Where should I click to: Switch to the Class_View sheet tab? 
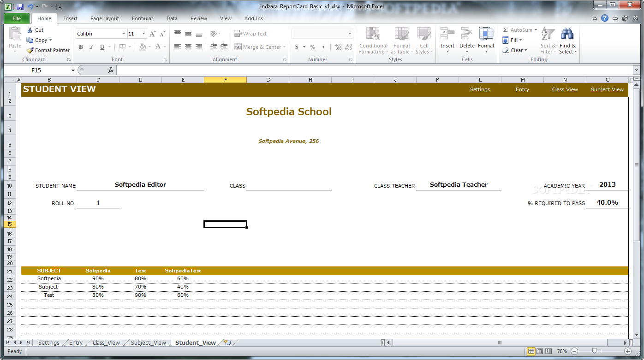coord(106,342)
